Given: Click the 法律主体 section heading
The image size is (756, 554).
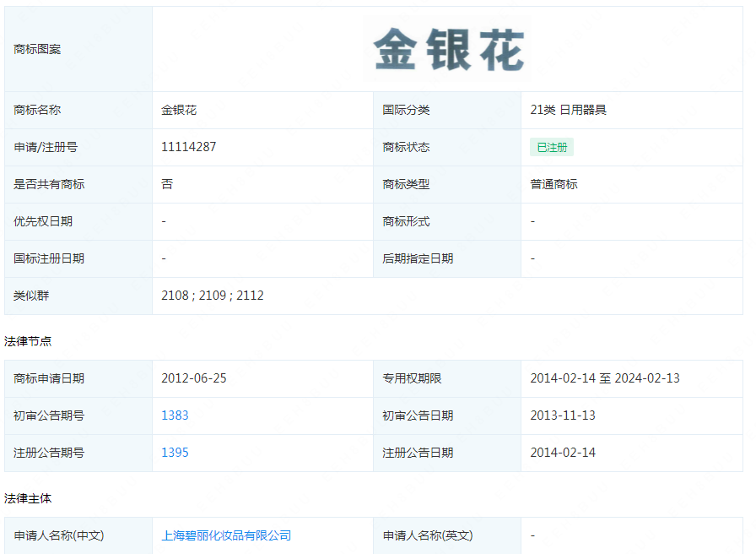Looking at the screenshot, I should [28, 498].
